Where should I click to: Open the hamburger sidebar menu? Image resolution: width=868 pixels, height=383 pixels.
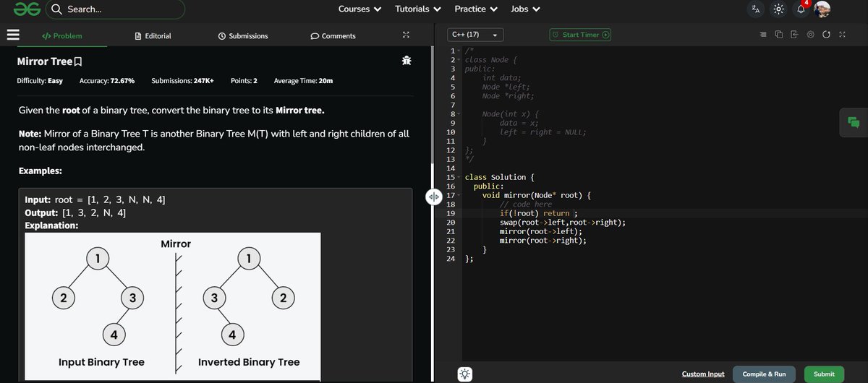tap(12, 35)
